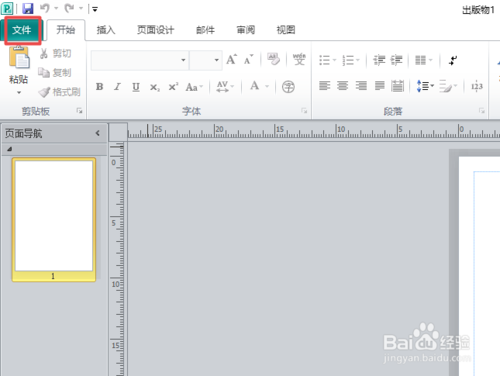This screenshot has width=500, height=376.
Task: Switch to the 页面设计 tab
Action: (156, 30)
